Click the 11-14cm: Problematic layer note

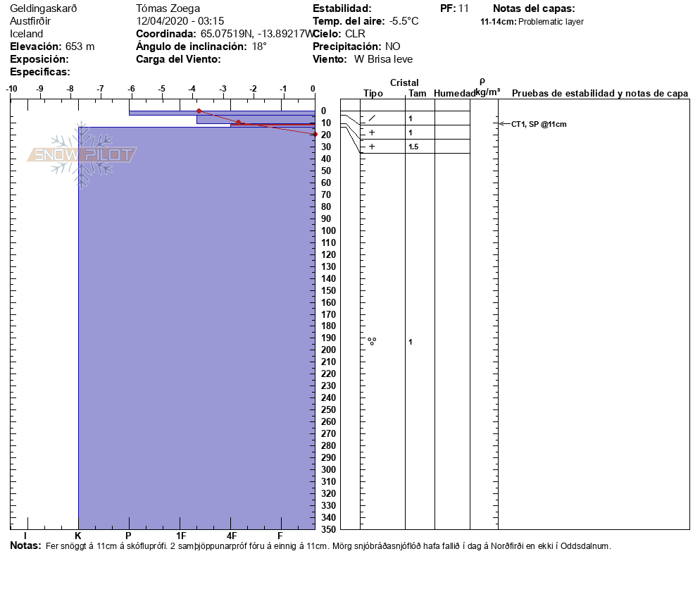click(x=532, y=21)
